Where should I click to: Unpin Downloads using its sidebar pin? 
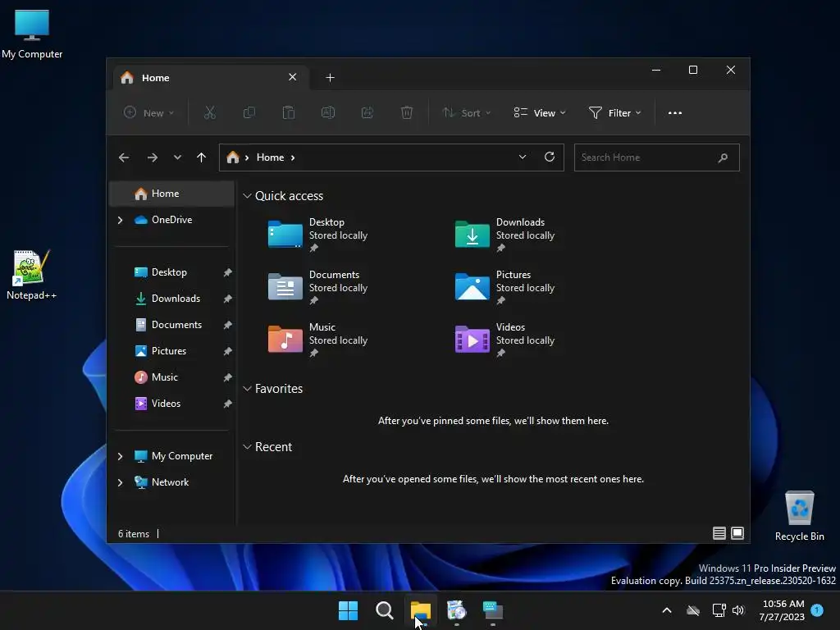pyautogui.click(x=227, y=299)
